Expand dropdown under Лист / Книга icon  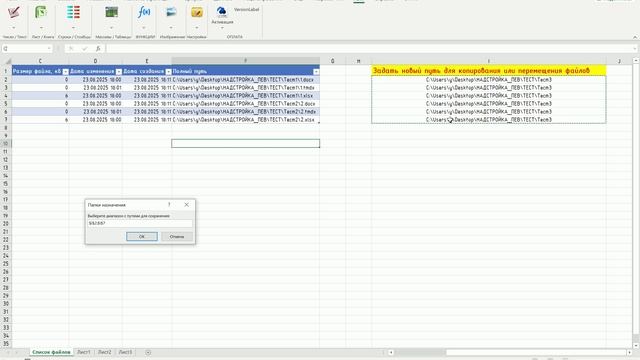click(41, 28)
